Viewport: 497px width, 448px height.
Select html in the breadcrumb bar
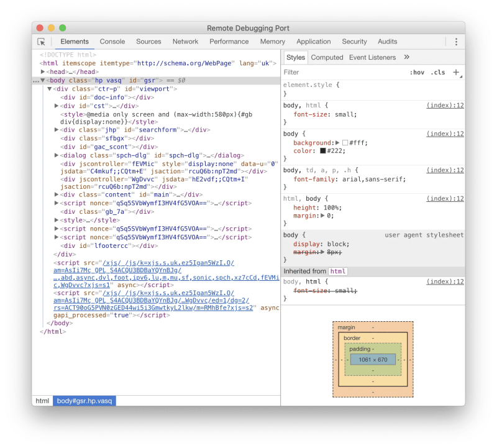point(42,401)
